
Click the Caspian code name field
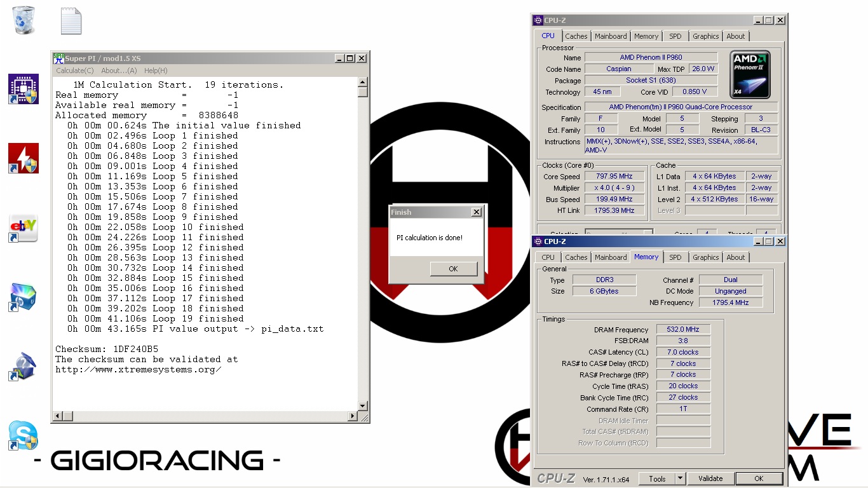(619, 69)
